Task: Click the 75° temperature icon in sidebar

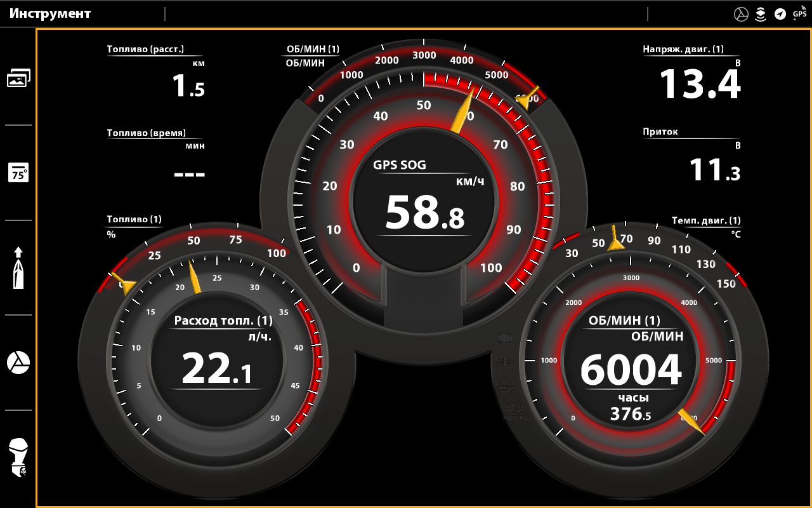Action: pos(18,173)
